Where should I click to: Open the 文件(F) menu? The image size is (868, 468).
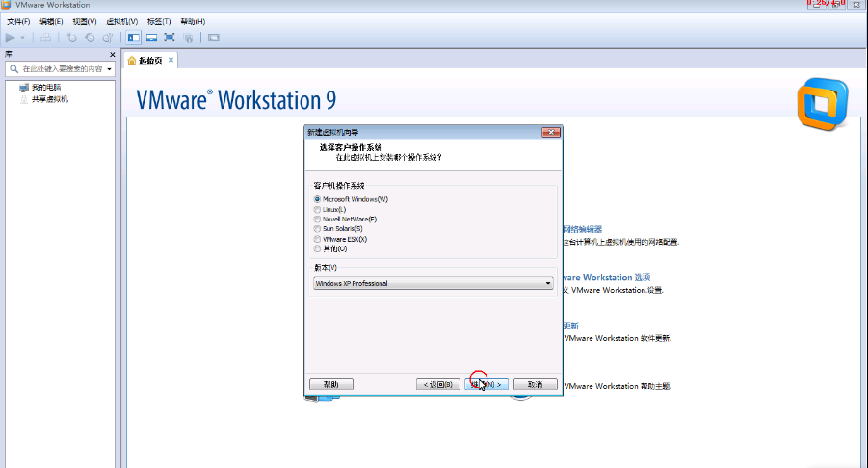tap(18, 21)
